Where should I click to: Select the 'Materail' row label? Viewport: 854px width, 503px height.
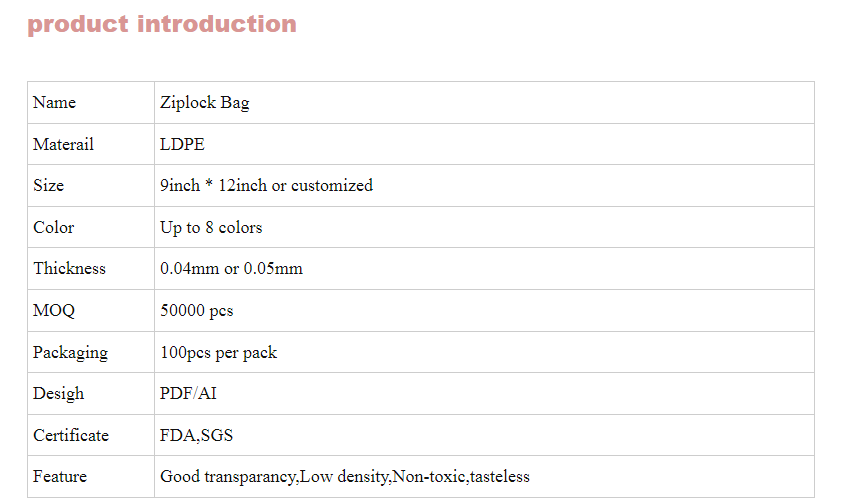click(x=63, y=144)
